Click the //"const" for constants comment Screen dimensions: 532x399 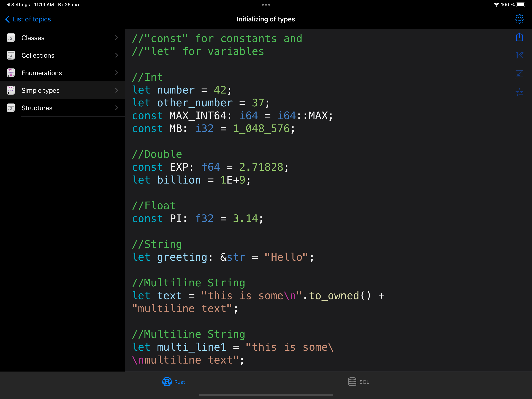[217, 39]
